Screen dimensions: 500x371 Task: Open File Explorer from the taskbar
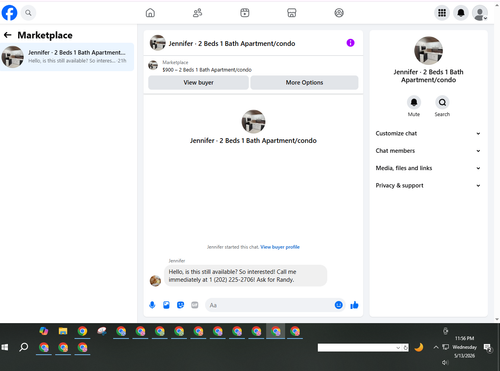click(63, 331)
